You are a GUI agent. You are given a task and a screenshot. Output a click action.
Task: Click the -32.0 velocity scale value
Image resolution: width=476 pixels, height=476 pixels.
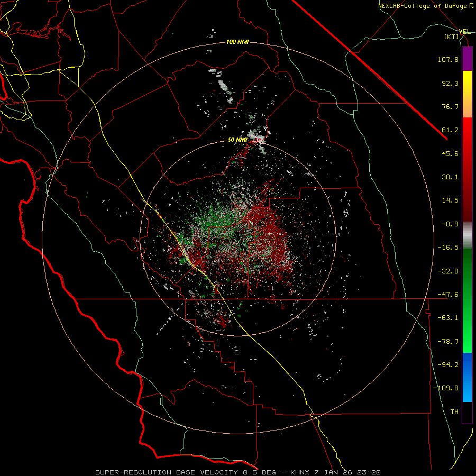click(x=448, y=271)
